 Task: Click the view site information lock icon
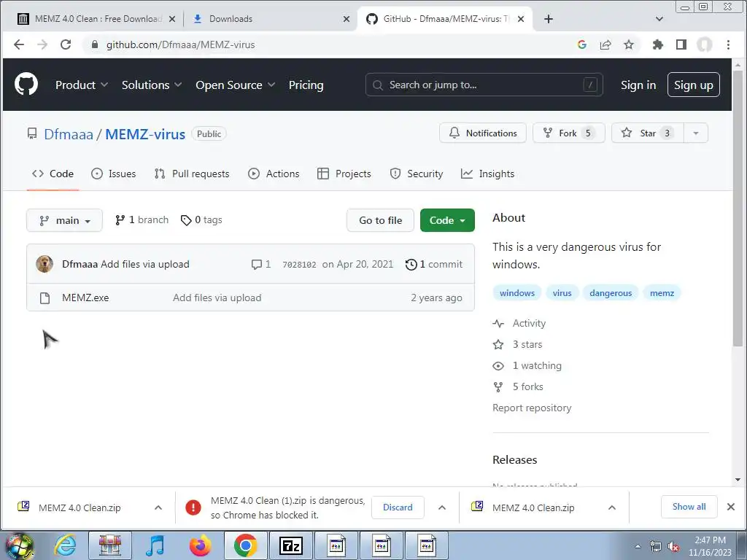[95, 44]
